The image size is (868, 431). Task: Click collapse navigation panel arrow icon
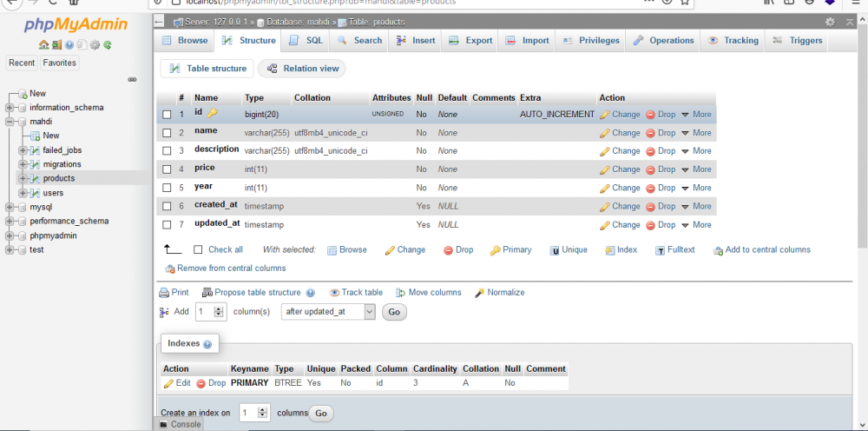[159, 23]
